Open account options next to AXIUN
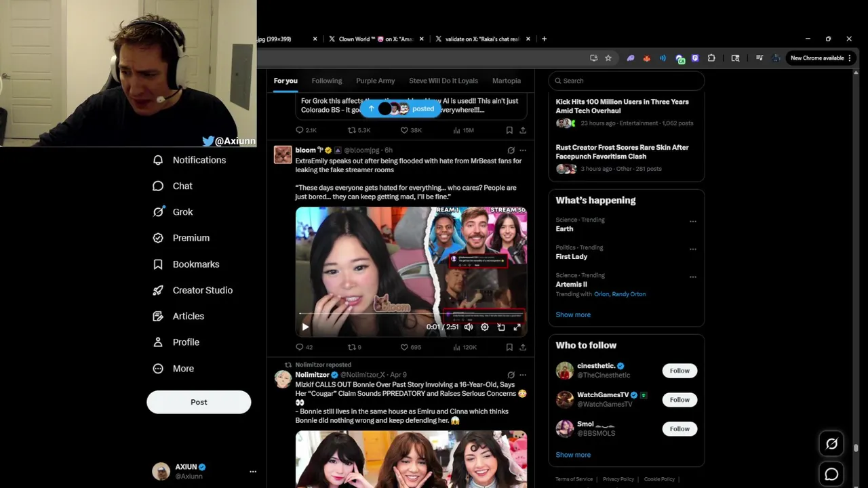Screen dimensions: 868x488 pos(252,471)
